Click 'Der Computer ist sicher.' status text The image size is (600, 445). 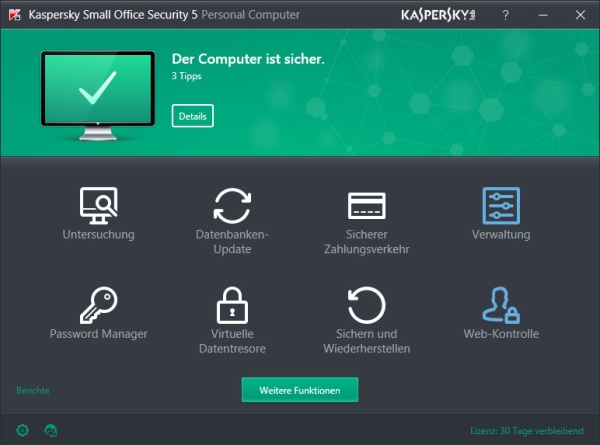coord(248,59)
